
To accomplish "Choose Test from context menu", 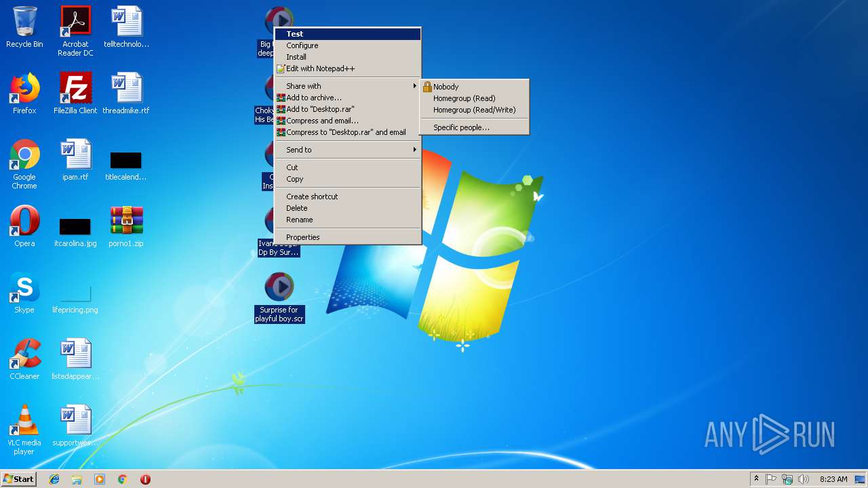I will pos(348,34).
